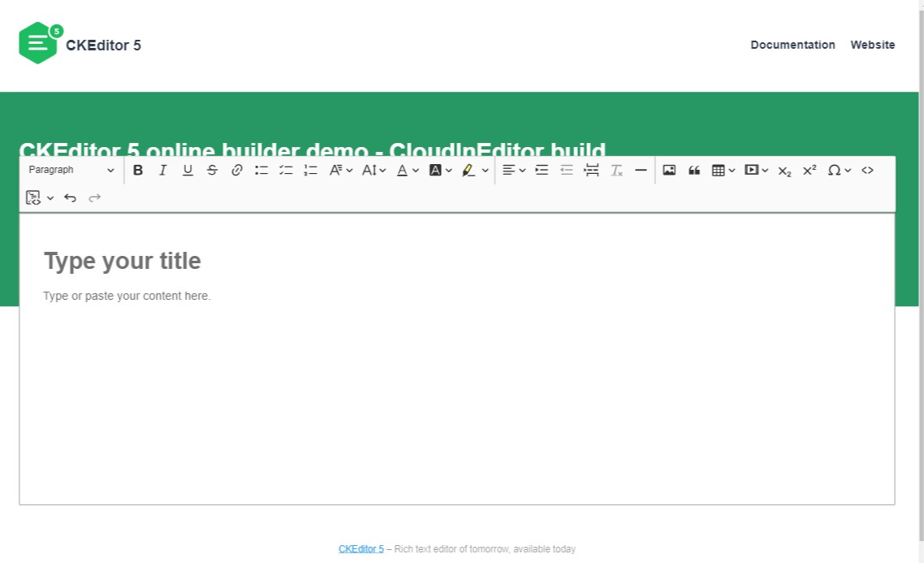Toggle superscript formatting
The image size is (924, 563).
tap(809, 171)
